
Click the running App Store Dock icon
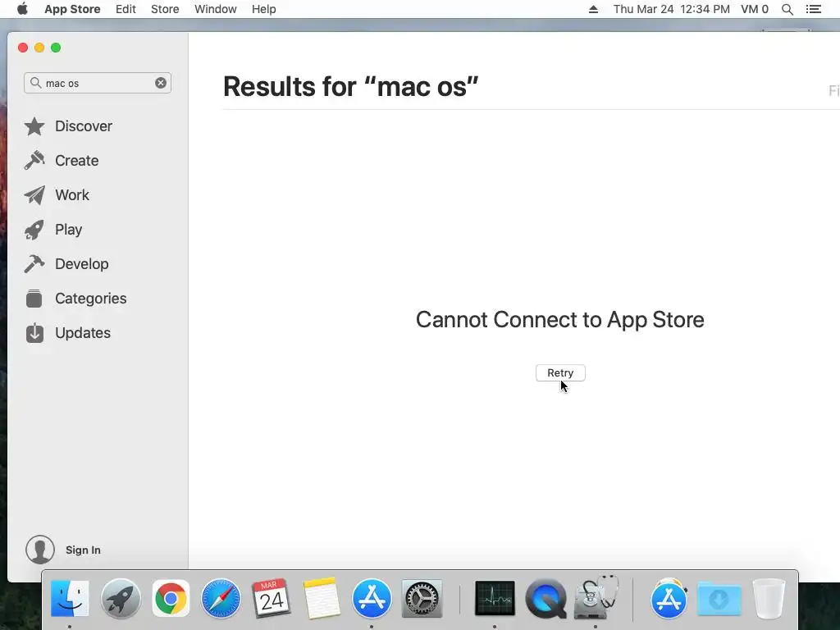(x=372, y=598)
